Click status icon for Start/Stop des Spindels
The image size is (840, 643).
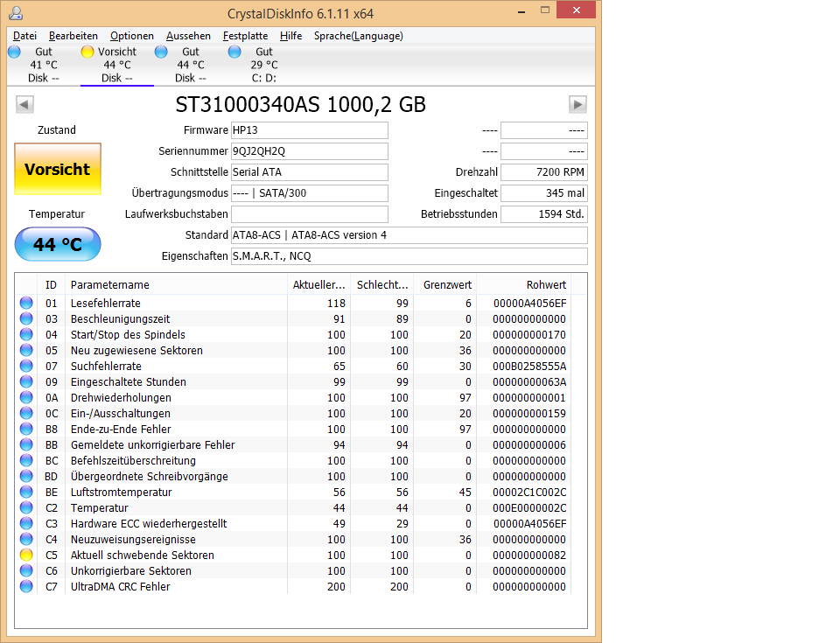click(26, 334)
